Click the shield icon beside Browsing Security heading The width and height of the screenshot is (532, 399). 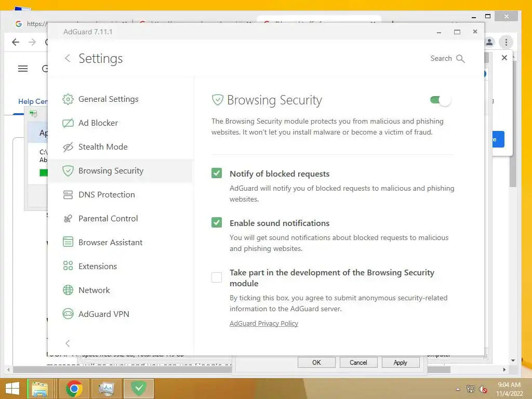tap(218, 100)
